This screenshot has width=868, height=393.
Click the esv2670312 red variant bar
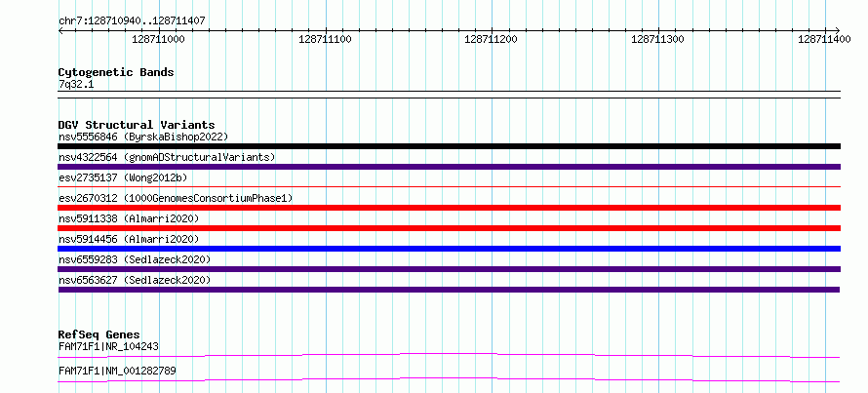(449, 208)
